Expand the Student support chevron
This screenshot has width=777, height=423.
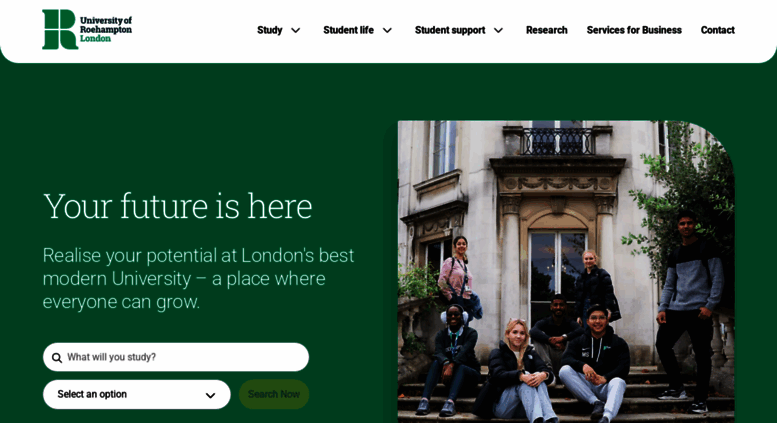point(499,30)
